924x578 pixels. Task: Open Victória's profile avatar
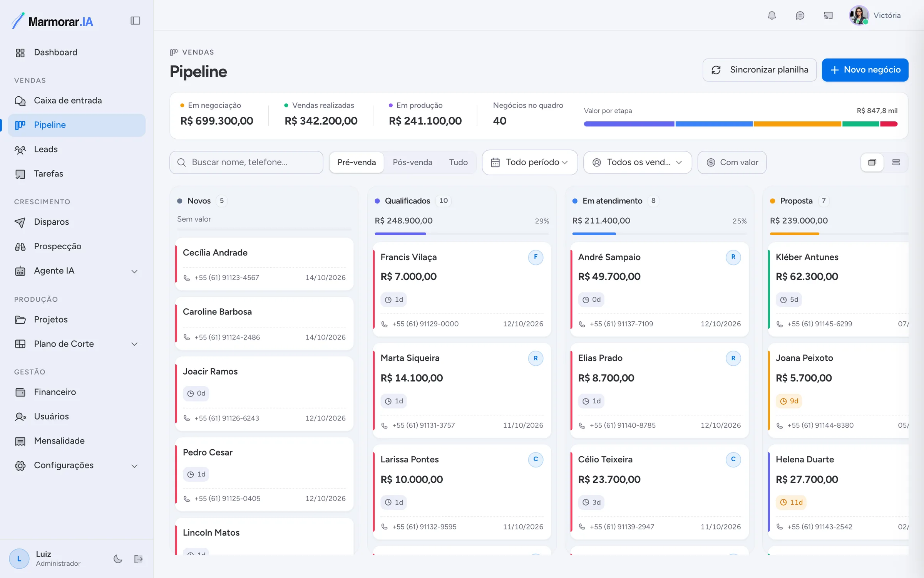tap(859, 15)
